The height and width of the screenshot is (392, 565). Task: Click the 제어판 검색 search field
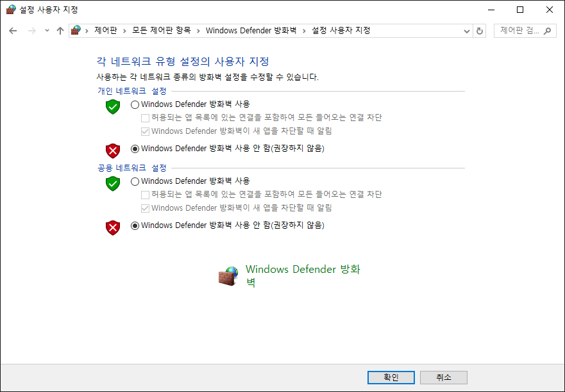518,31
